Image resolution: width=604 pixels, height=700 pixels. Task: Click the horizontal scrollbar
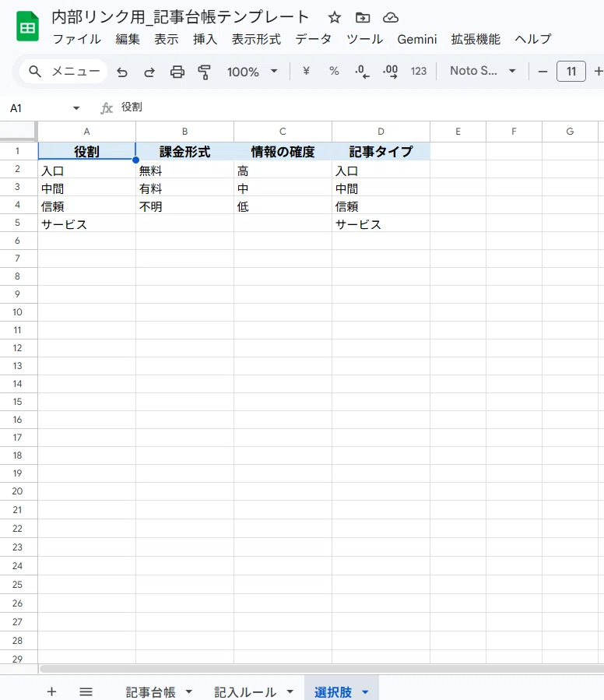click(321, 669)
